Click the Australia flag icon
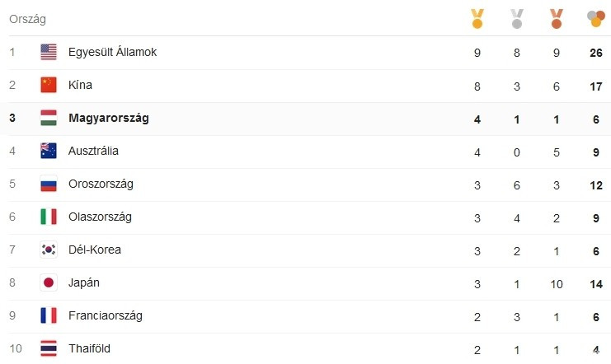This screenshot has height=364, width=611. click(x=49, y=151)
